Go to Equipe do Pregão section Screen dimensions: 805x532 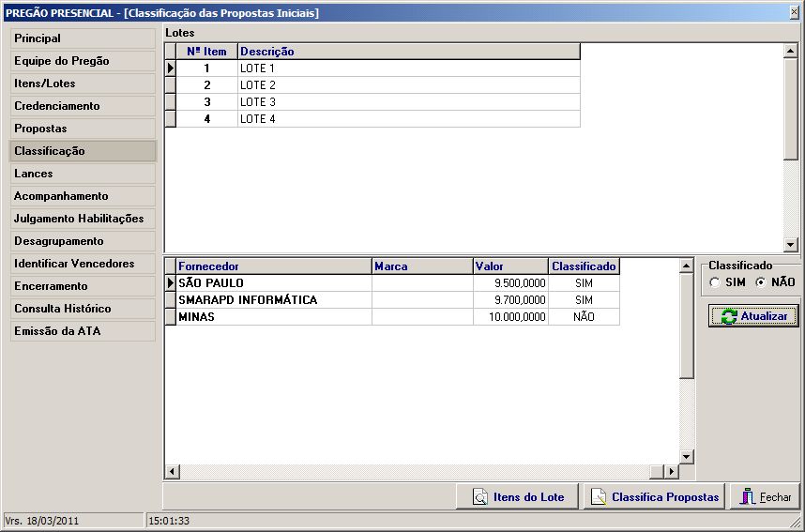[x=83, y=61]
